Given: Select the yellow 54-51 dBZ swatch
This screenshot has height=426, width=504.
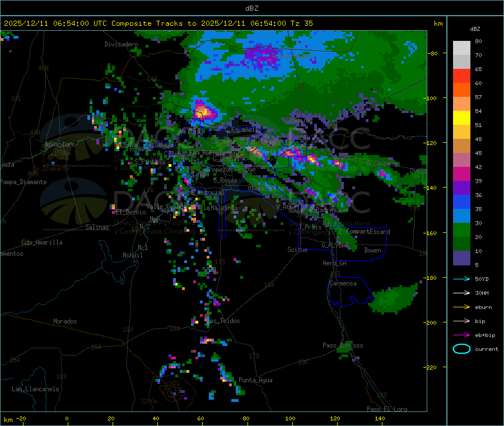Looking at the screenshot, I should 461,118.
